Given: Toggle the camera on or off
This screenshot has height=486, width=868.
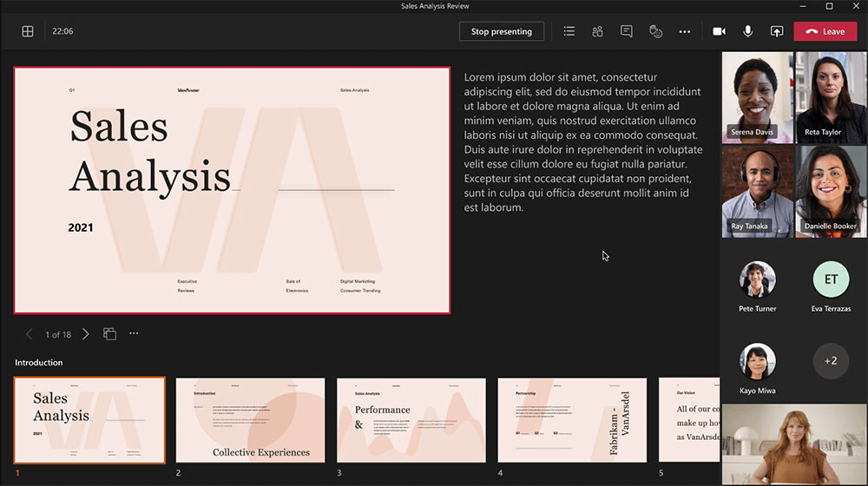Looking at the screenshot, I should (719, 31).
